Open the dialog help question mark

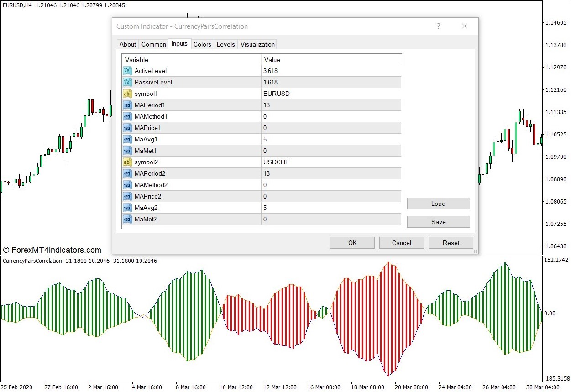[439, 26]
